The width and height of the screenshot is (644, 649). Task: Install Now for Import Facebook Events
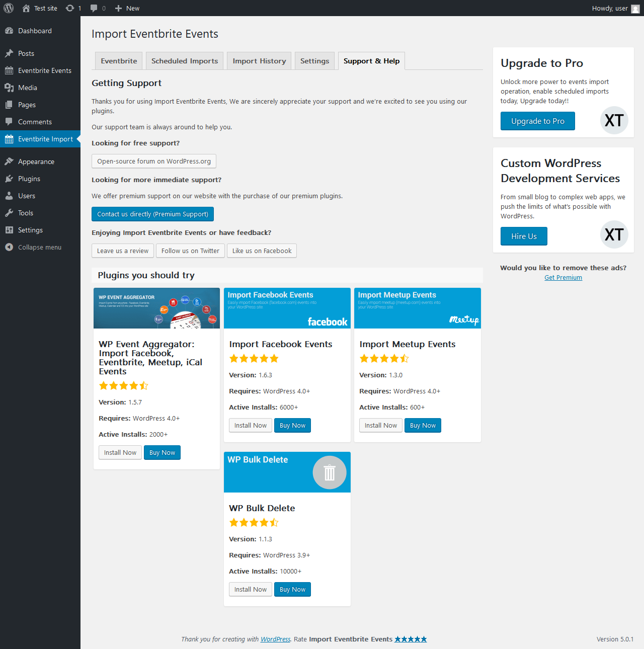251,425
